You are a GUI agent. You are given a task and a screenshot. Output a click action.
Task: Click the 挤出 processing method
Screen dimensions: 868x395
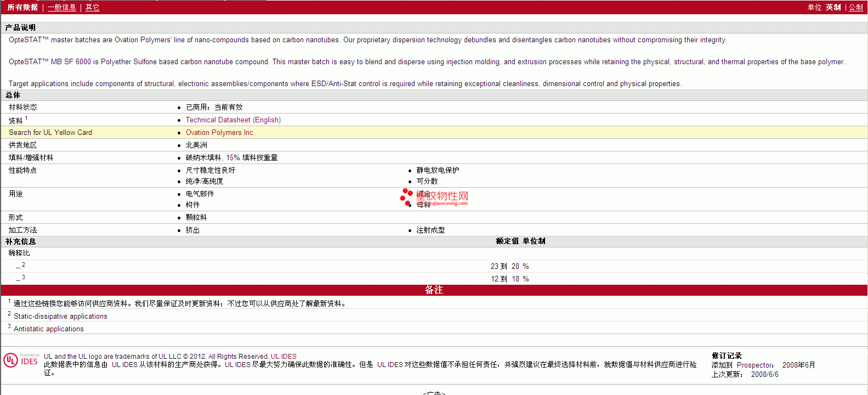192,230
